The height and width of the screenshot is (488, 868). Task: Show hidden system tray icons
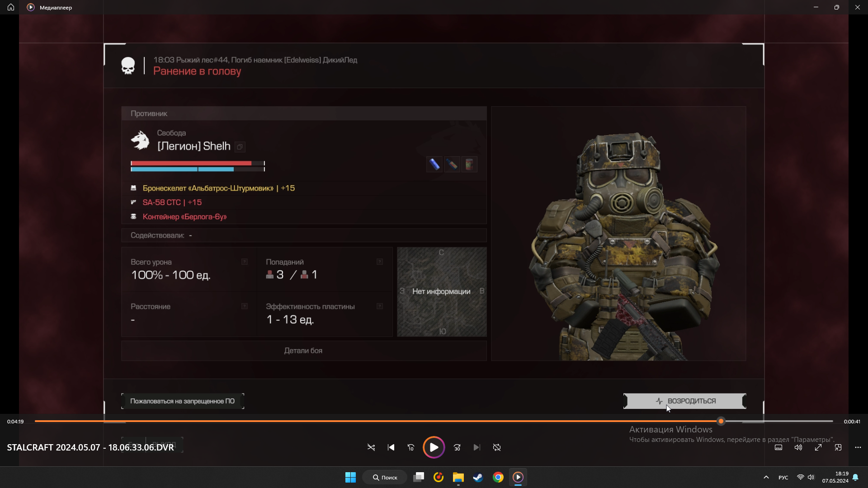(766, 477)
